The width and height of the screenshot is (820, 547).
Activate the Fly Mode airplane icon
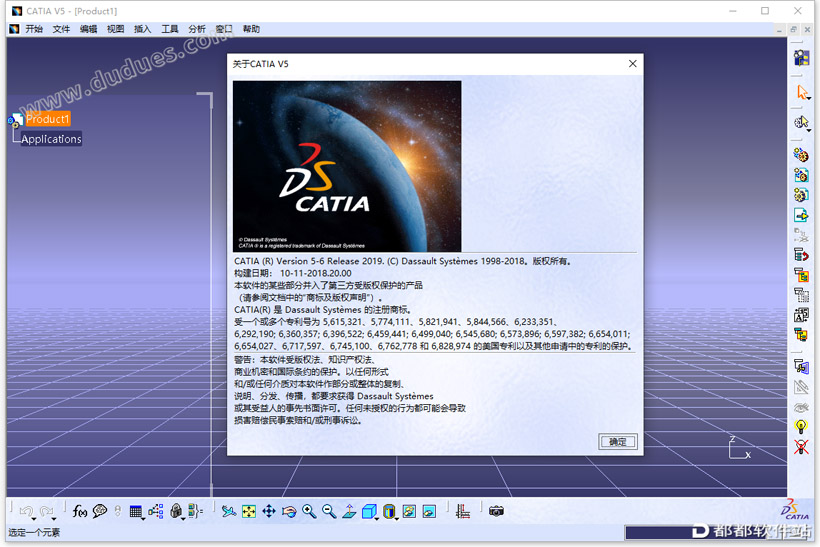[x=229, y=511]
